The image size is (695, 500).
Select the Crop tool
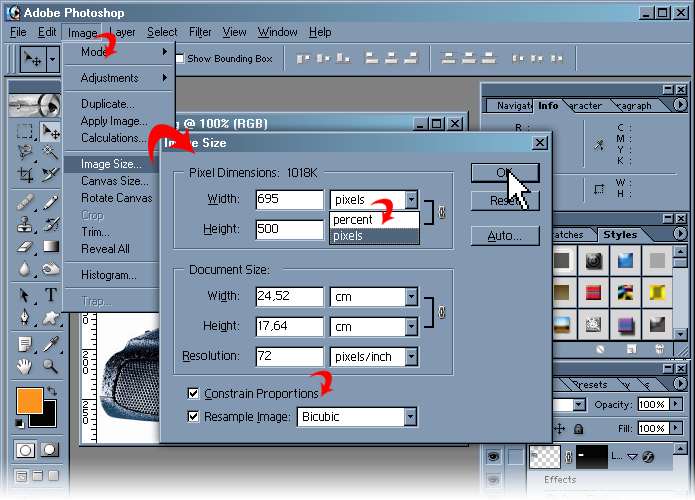(25, 174)
